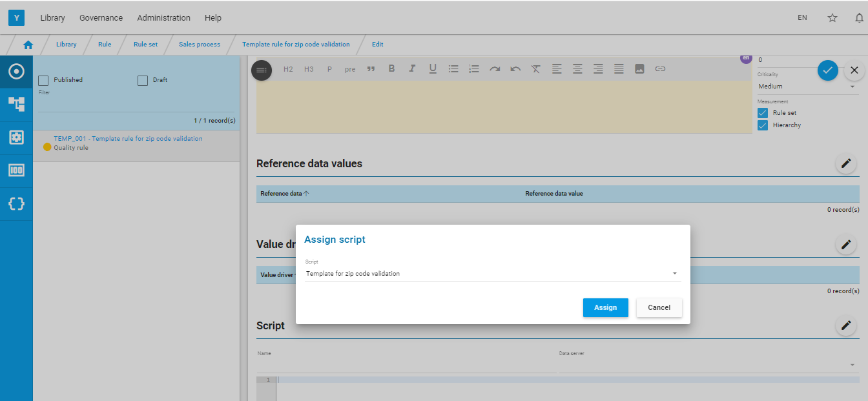Open the Data server dropdown
This screenshot has height=401, width=868.
pyautogui.click(x=708, y=365)
